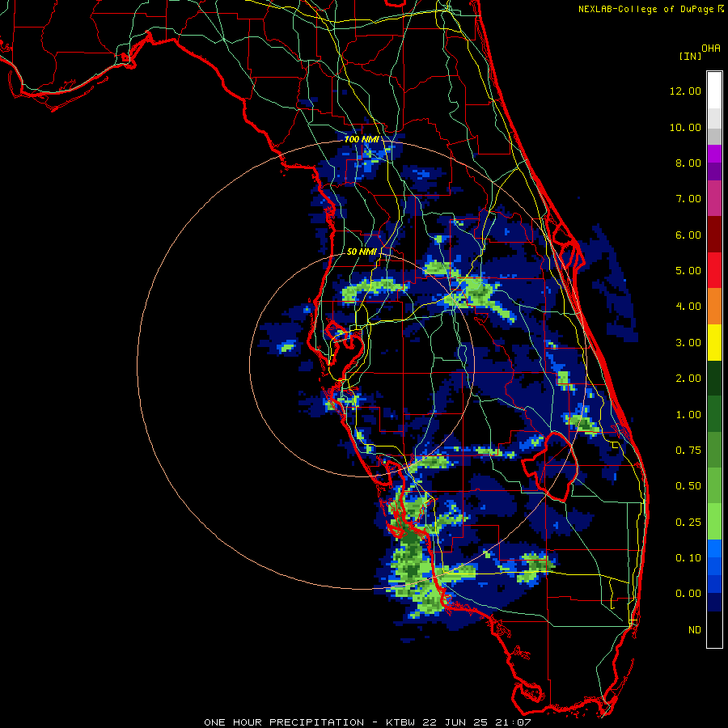728x728 pixels.
Task: Click the 0.00 legend value
Action: tap(688, 594)
